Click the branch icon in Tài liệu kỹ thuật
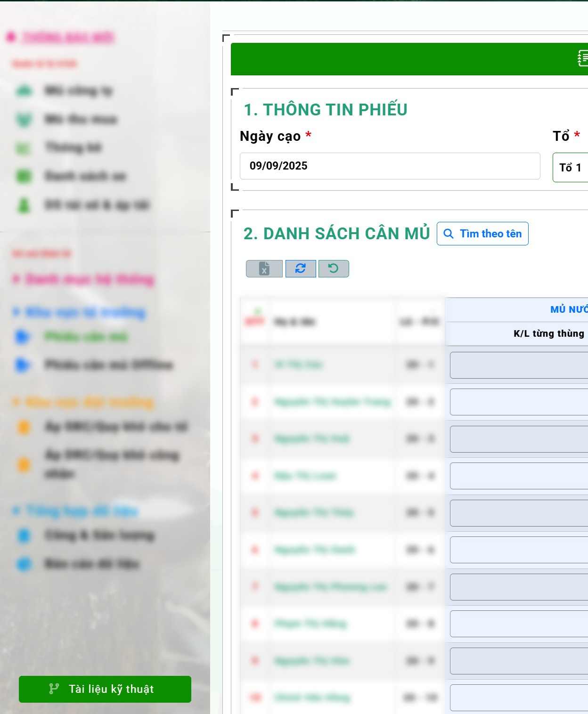 coord(54,689)
